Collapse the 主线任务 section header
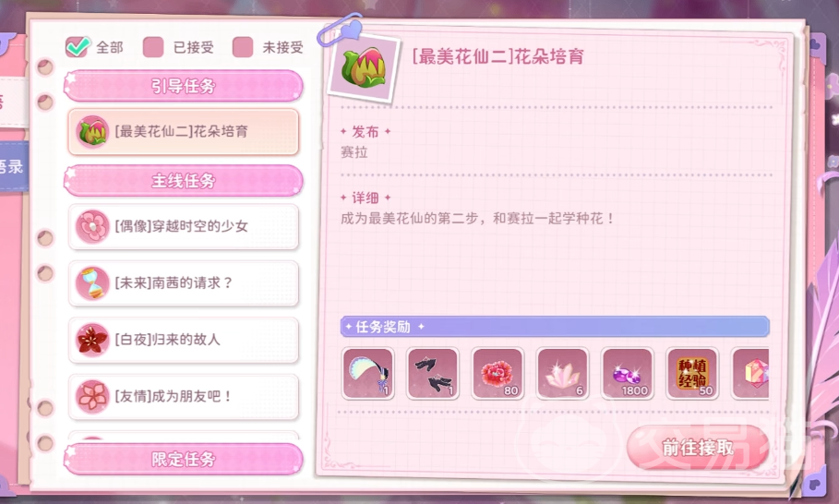839x504 pixels. click(184, 181)
